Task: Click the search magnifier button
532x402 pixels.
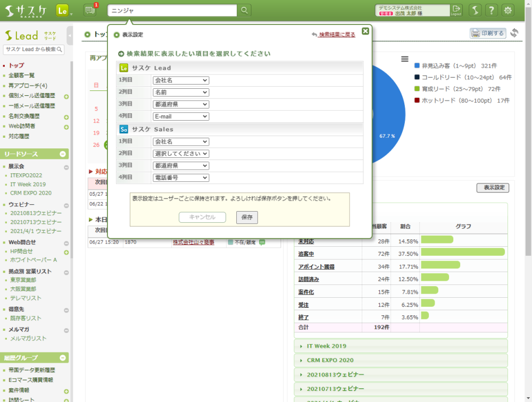Action: pos(244,10)
